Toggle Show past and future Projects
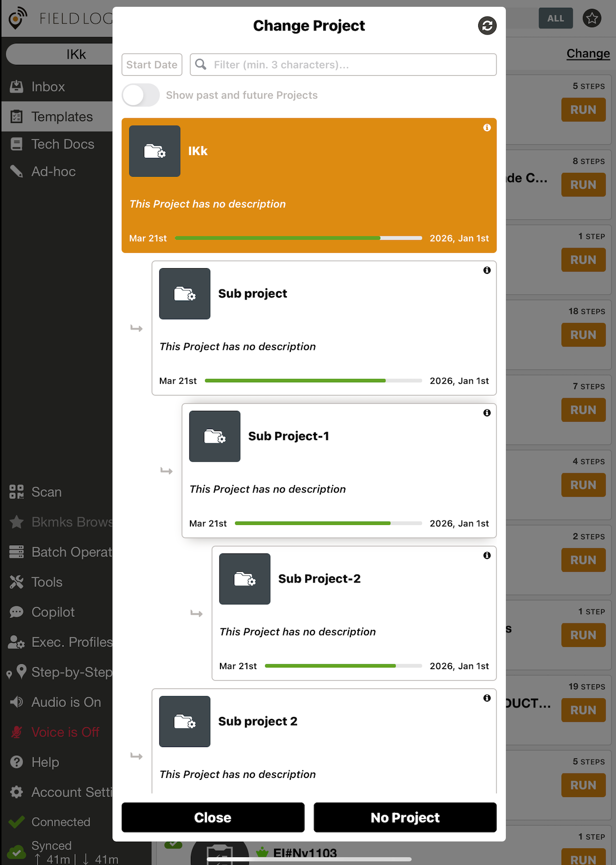616x865 pixels. click(141, 95)
